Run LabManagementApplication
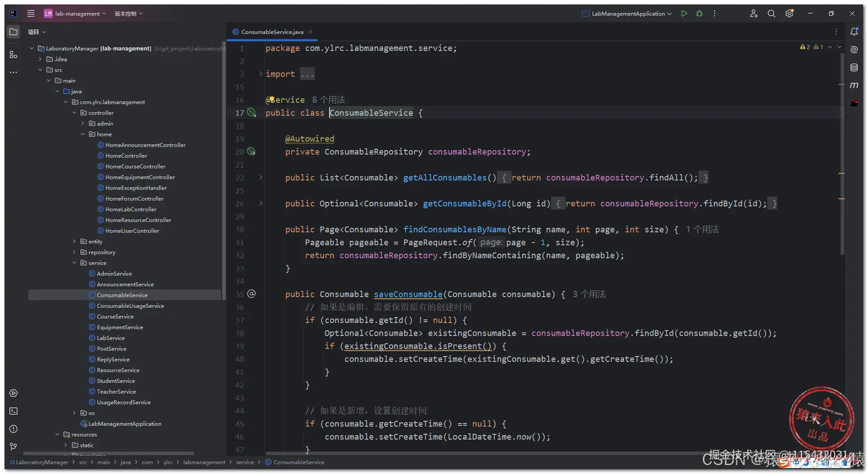The image size is (868, 474). pyautogui.click(x=684, y=13)
